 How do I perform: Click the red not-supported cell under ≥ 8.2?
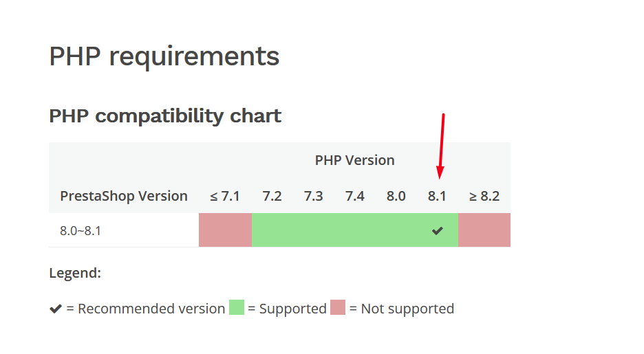coord(484,230)
